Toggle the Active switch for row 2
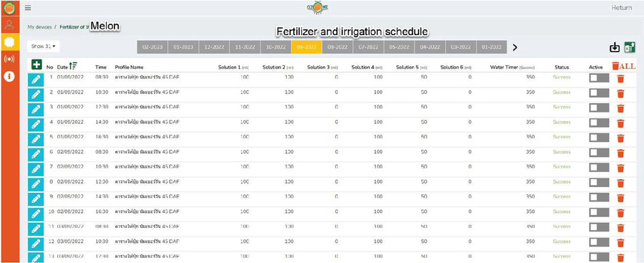Screen dimensions: 644x263 point(599,93)
